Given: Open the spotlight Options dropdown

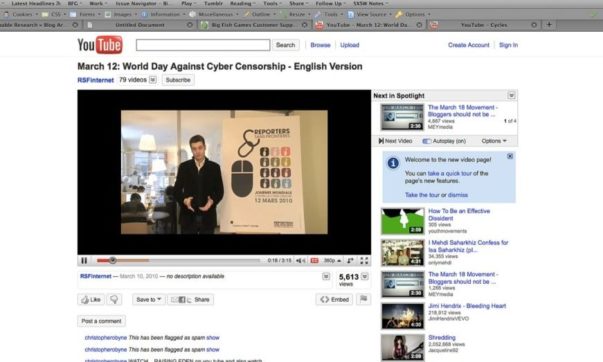Looking at the screenshot, I should click(x=494, y=141).
